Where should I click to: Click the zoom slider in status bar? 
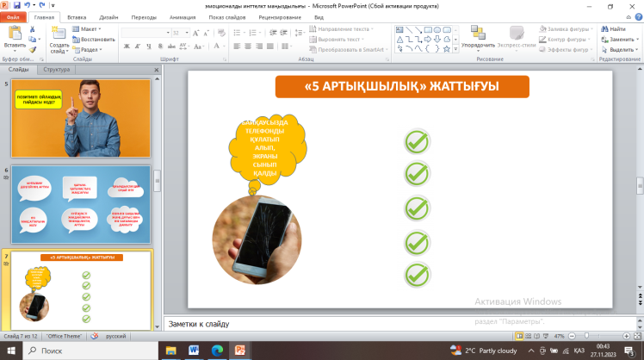tap(586, 335)
